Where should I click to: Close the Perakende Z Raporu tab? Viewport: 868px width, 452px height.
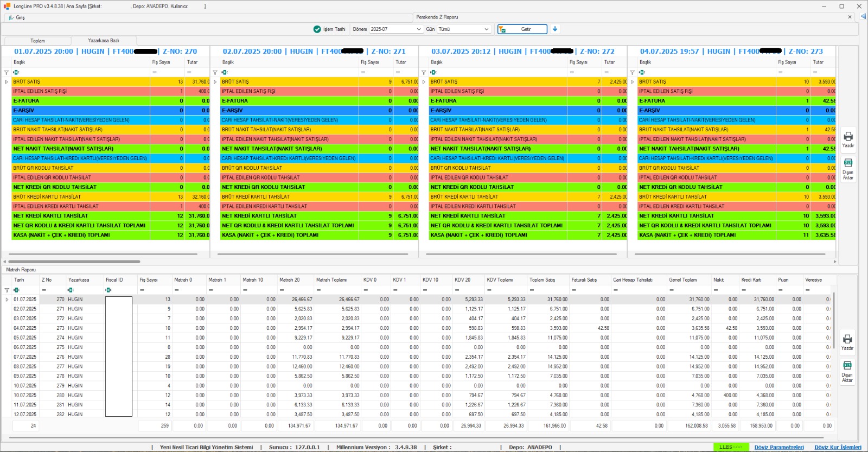850,17
